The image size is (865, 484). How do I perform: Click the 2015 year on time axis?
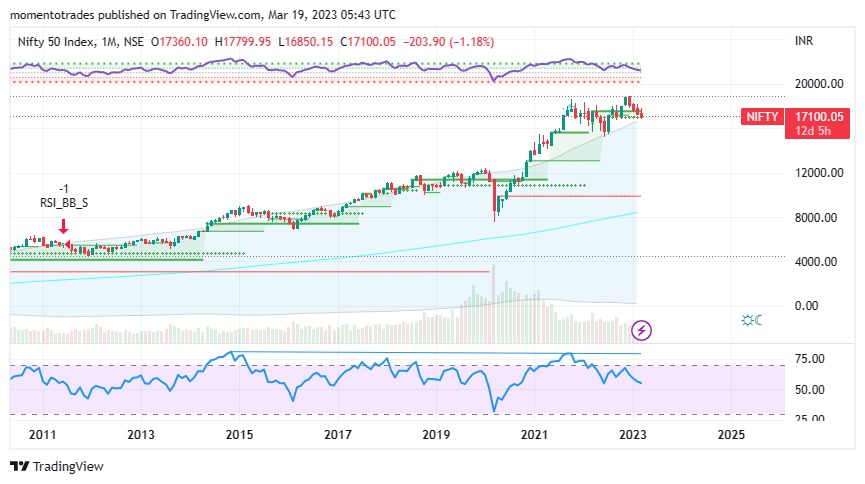click(x=239, y=435)
